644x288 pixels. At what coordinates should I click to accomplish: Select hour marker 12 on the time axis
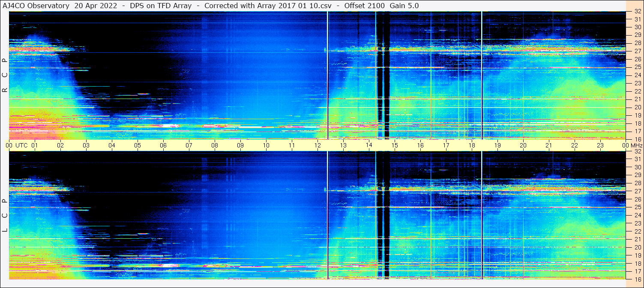(318, 145)
